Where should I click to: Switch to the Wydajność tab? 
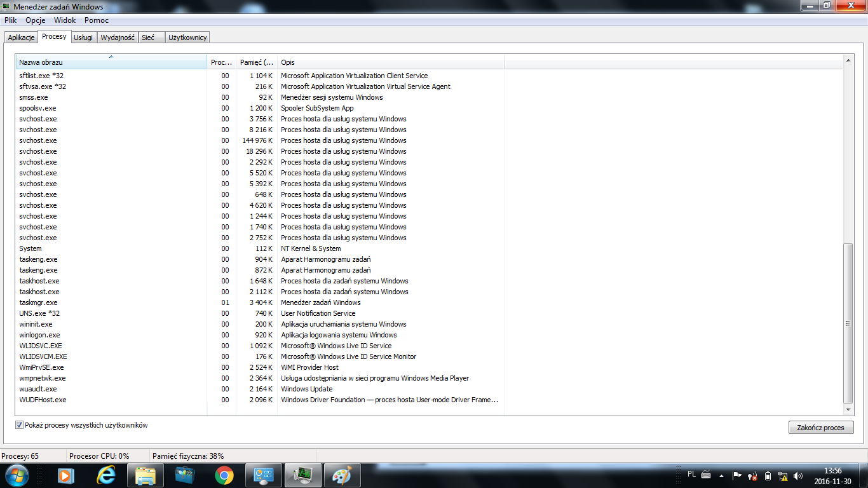[x=118, y=37]
